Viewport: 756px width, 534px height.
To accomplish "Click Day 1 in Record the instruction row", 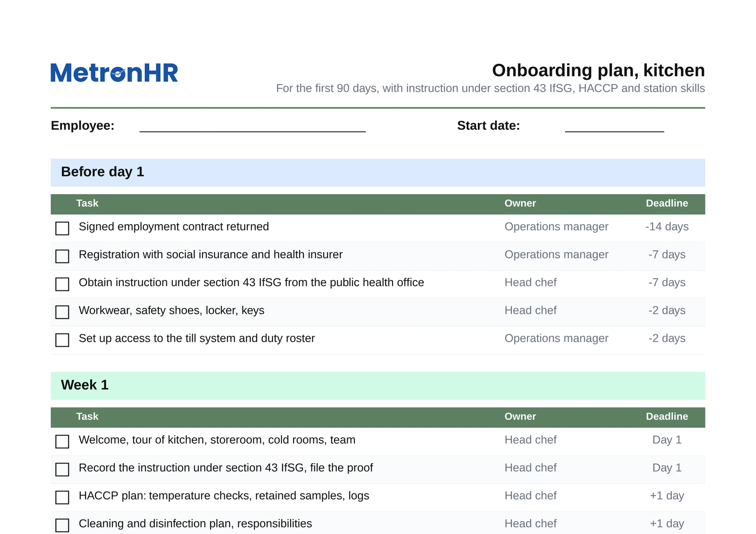I will point(667,468).
